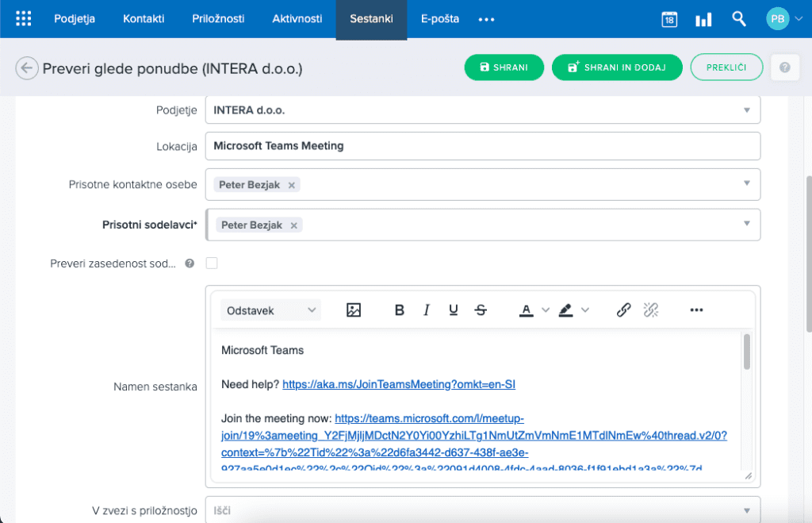
Task: Go back using the arrow icon
Action: pyautogui.click(x=27, y=68)
